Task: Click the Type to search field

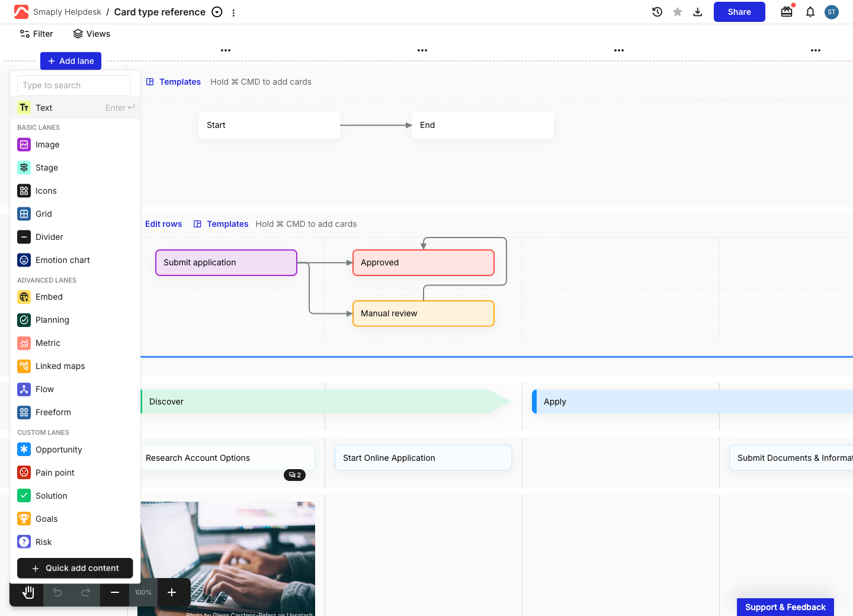Action: coord(74,85)
